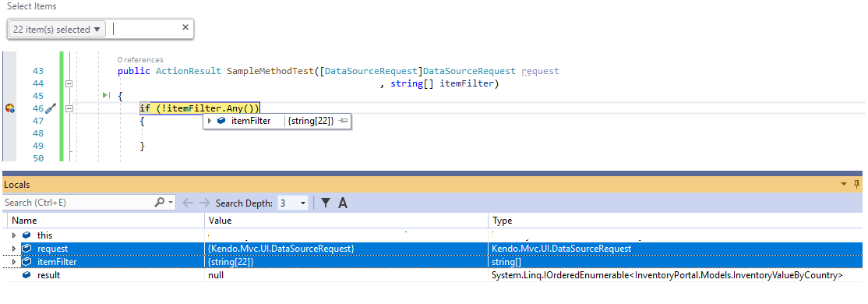Click the cube icon beside 'result' variable
This screenshot has width=868, height=304.
[x=26, y=275]
